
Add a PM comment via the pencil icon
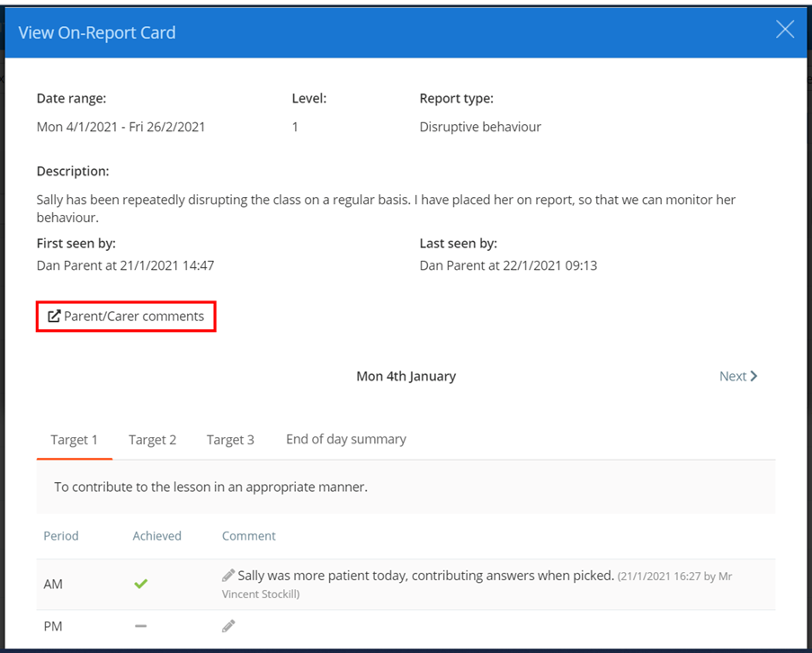(x=228, y=625)
